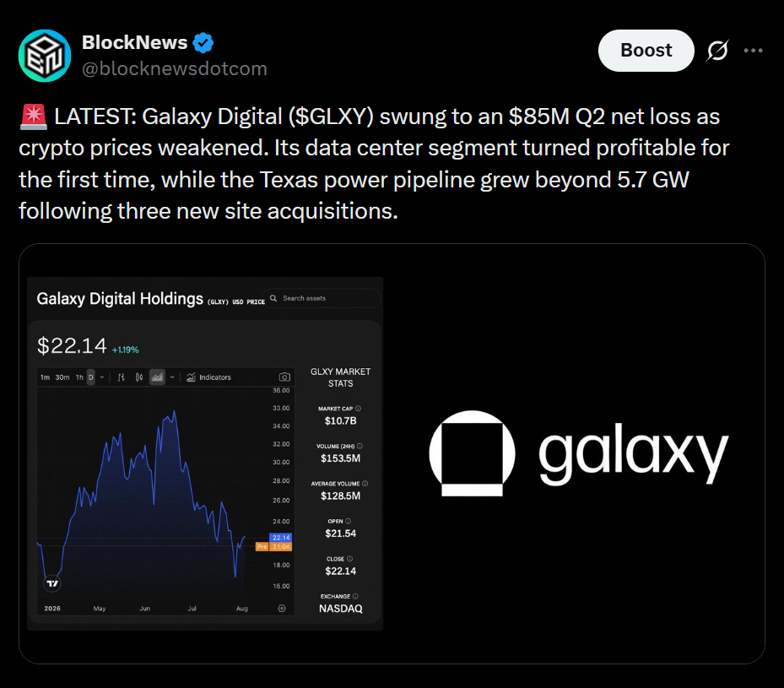Click the Boost button
Image resolution: width=784 pixels, height=688 pixels.
pos(646,51)
